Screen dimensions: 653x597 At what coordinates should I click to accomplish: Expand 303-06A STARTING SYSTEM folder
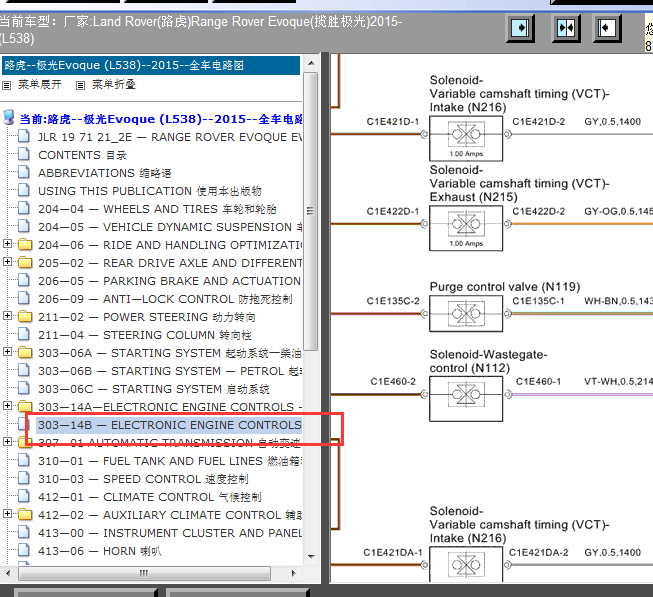[7, 352]
